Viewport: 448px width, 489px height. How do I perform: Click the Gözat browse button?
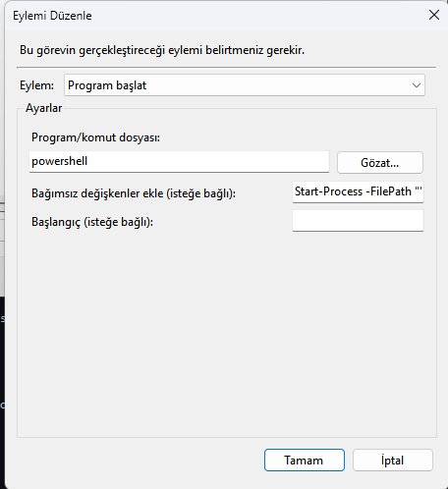pos(380,162)
